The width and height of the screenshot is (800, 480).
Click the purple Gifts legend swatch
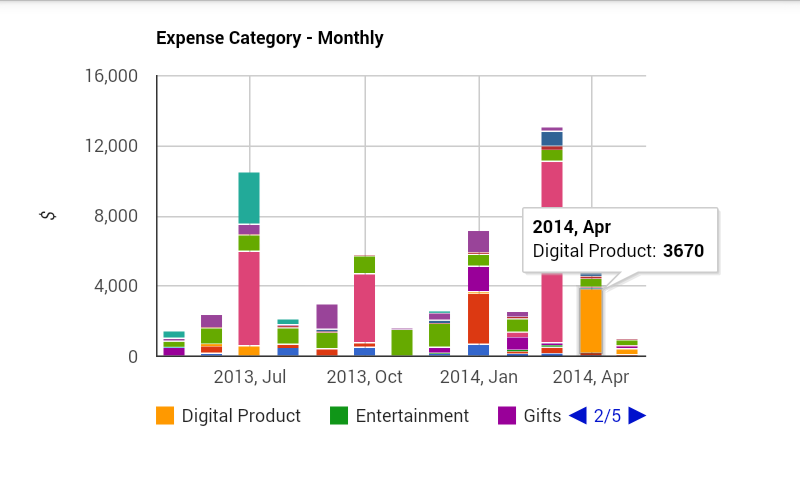tap(507, 416)
